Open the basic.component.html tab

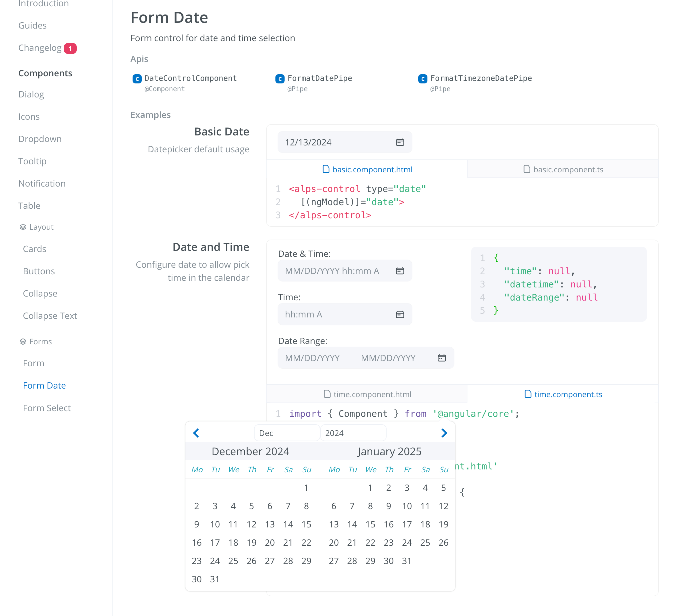pos(367,170)
